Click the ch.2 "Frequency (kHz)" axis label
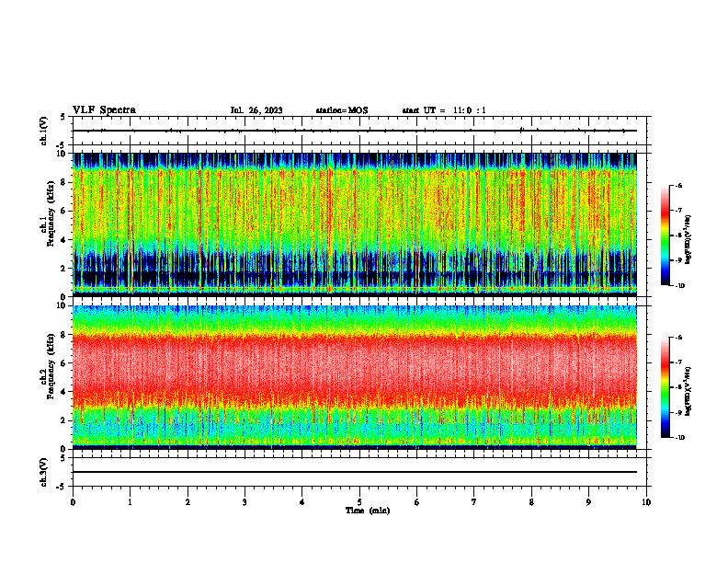 tap(50, 366)
